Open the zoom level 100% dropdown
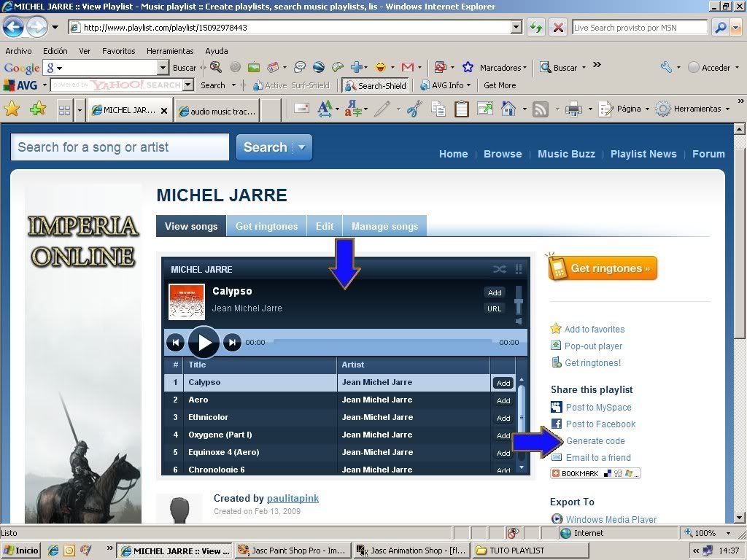Viewport: 747px width, 560px height. pos(728,533)
